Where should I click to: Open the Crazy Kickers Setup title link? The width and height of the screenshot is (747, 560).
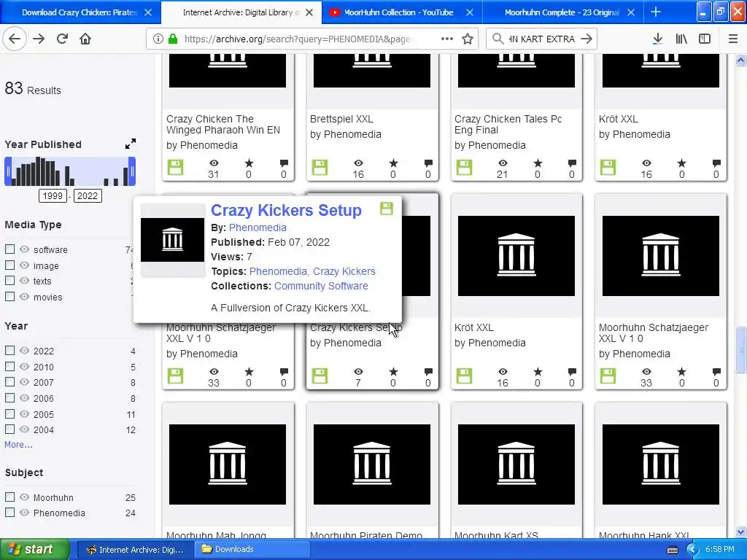(x=286, y=210)
